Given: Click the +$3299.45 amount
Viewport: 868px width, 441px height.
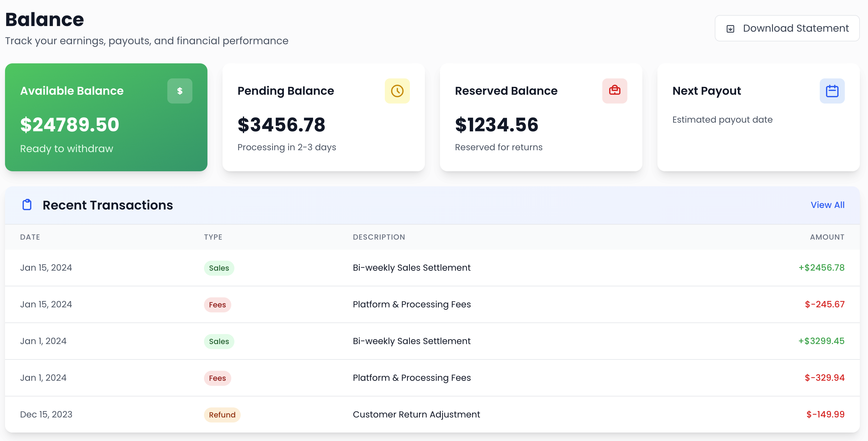Looking at the screenshot, I should click(822, 341).
